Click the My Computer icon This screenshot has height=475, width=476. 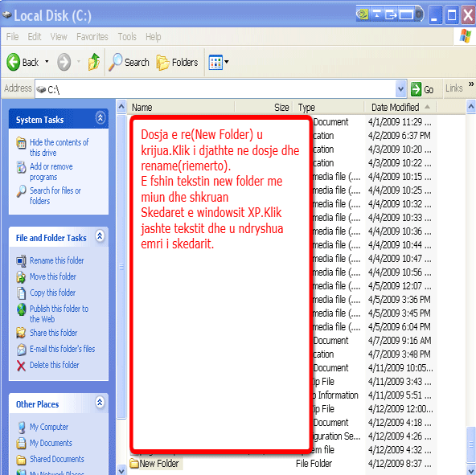21,428
